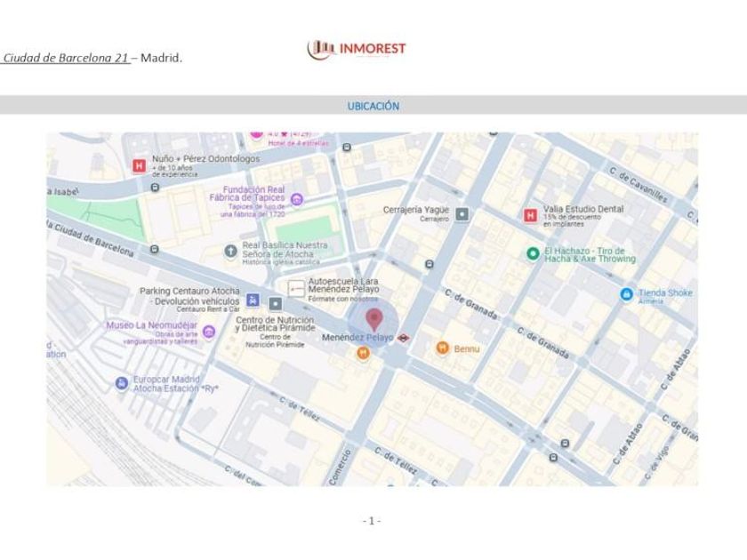Screen dimensions: 747x560
Task: Click the 'Valia Estudio Dental' label
Action: pos(583,209)
